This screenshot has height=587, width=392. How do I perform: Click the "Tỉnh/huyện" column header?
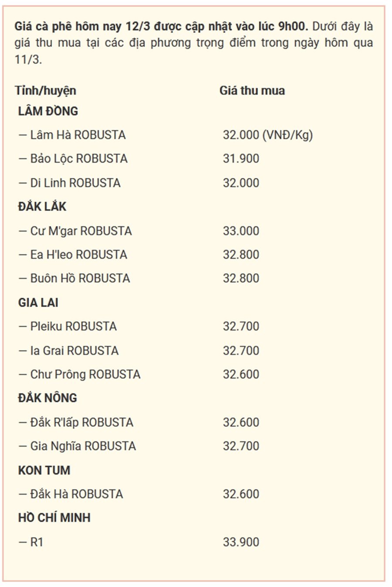tap(45, 91)
